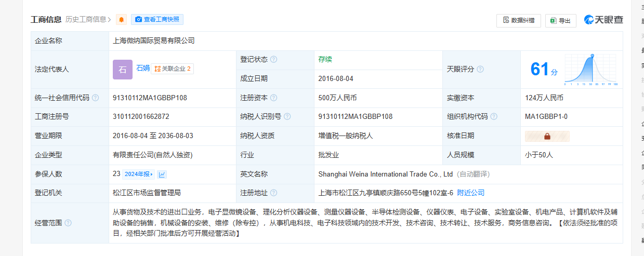Open 查看工商快照 snapshot button

pos(157,20)
